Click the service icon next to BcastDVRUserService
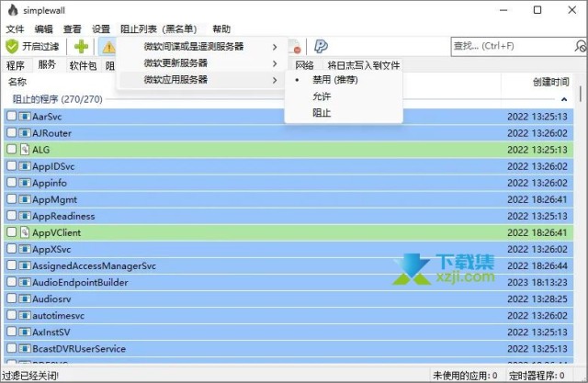This screenshot has height=383, width=588. point(25,348)
